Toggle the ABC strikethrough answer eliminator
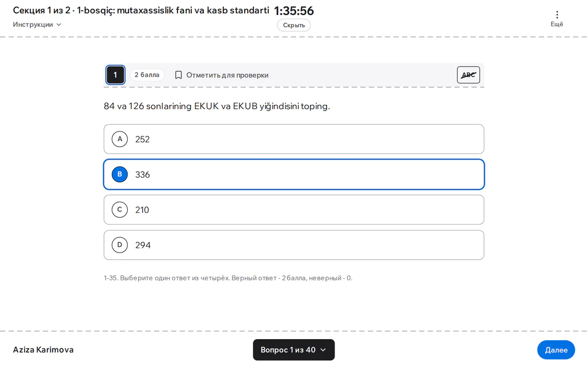The image size is (588, 368). point(468,75)
